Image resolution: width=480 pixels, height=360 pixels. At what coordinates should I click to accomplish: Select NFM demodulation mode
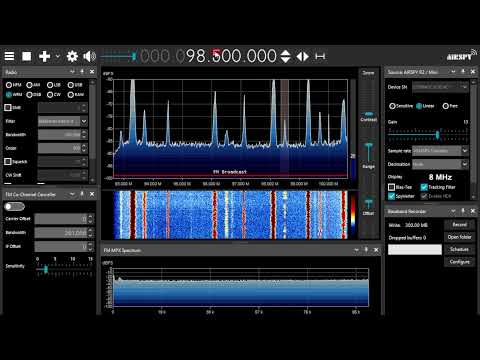[x=14, y=85]
